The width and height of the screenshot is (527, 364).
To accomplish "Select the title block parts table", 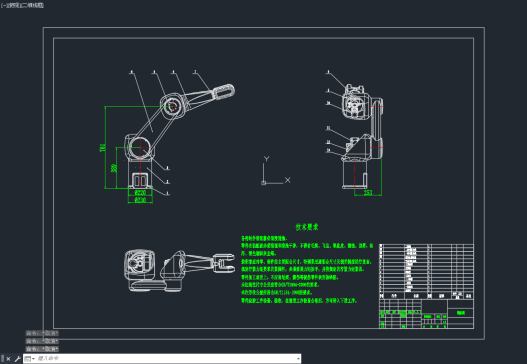I will click(x=426, y=272).
